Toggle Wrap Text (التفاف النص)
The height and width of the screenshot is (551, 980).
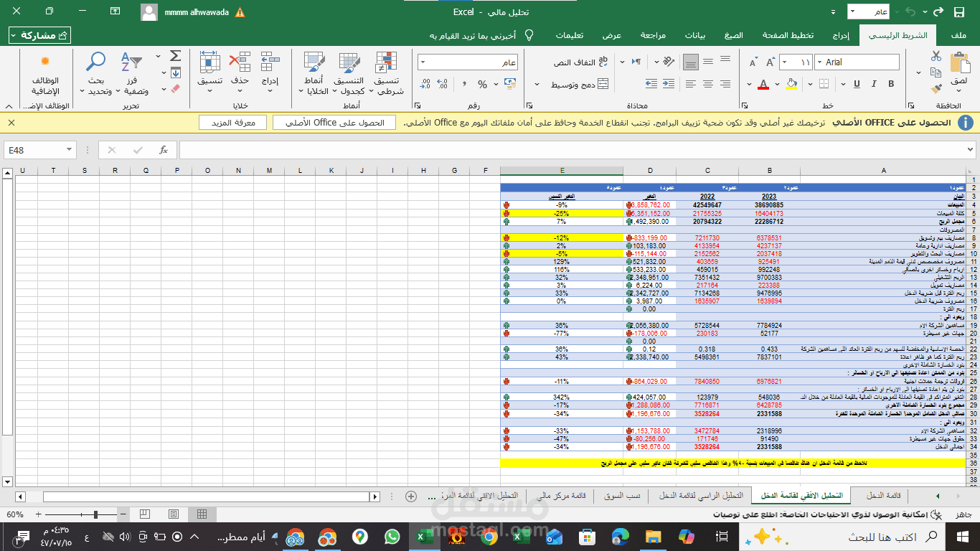point(581,62)
